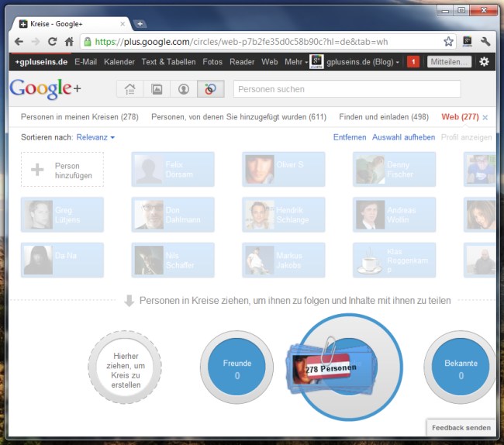504x445 pixels.
Task: Open Text & Tabellen in the black bar
Action: point(168,62)
